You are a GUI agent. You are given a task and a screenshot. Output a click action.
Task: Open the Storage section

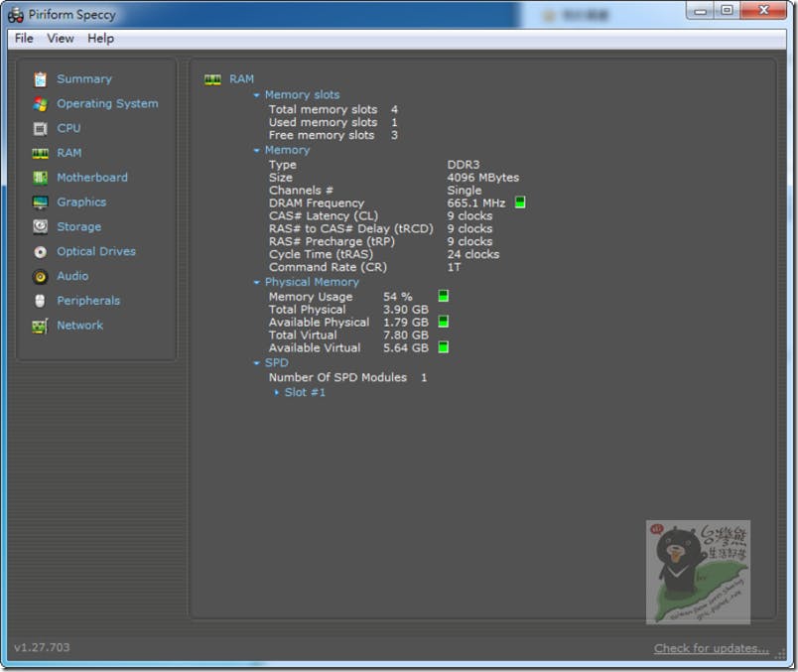[78, 227]
